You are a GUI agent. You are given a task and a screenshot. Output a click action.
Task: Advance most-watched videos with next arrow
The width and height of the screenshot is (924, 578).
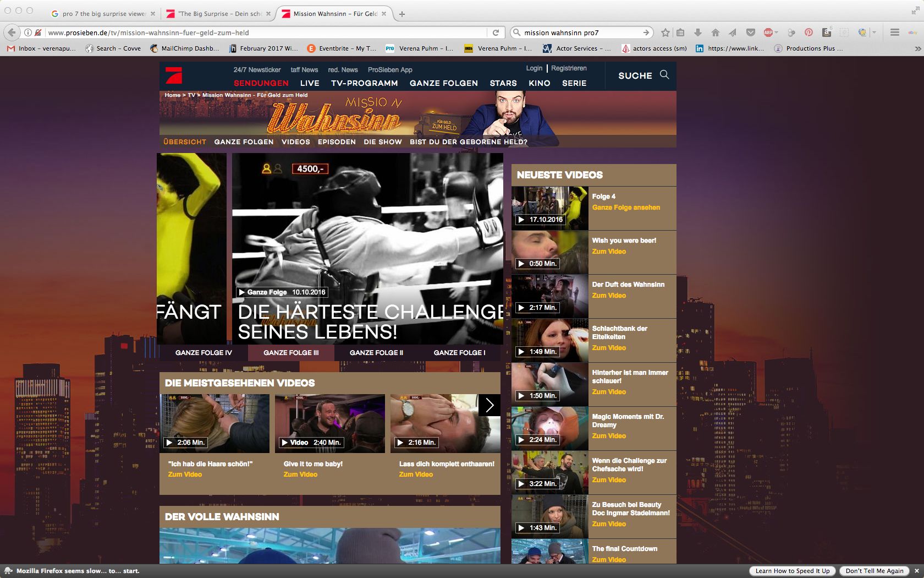click(490, 405)
